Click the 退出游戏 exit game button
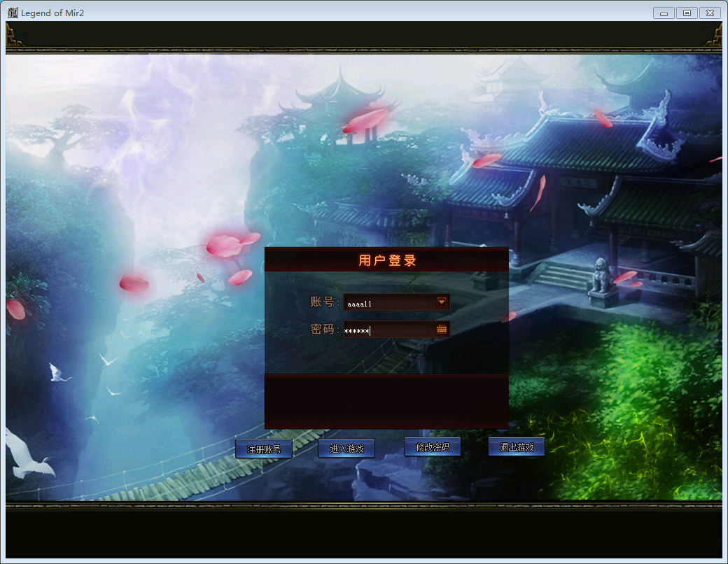 click(517, 447)
